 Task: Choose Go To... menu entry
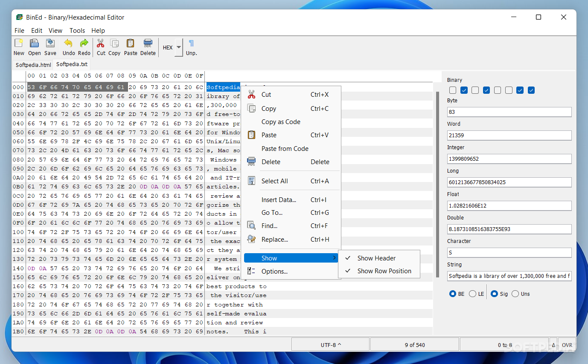click(x=292, y=213)
